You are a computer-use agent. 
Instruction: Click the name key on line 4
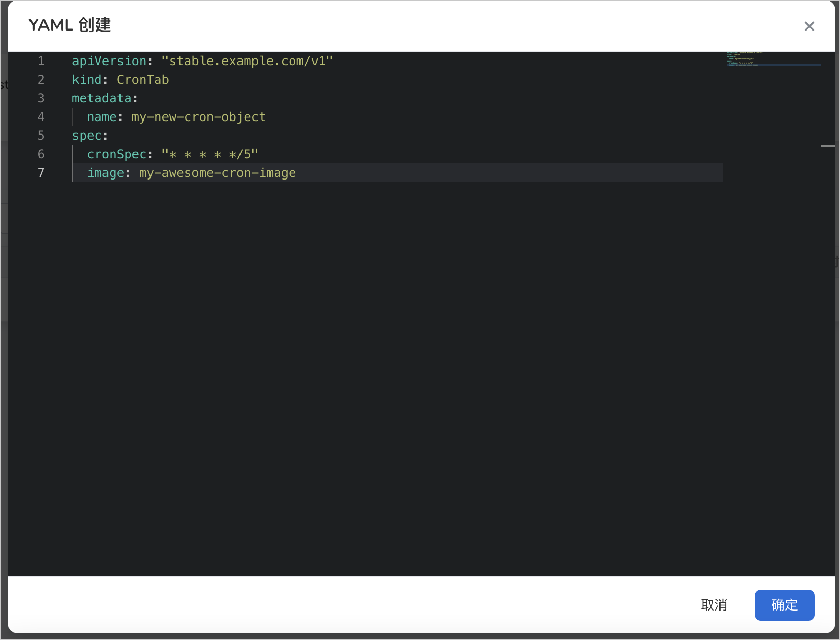102,117
